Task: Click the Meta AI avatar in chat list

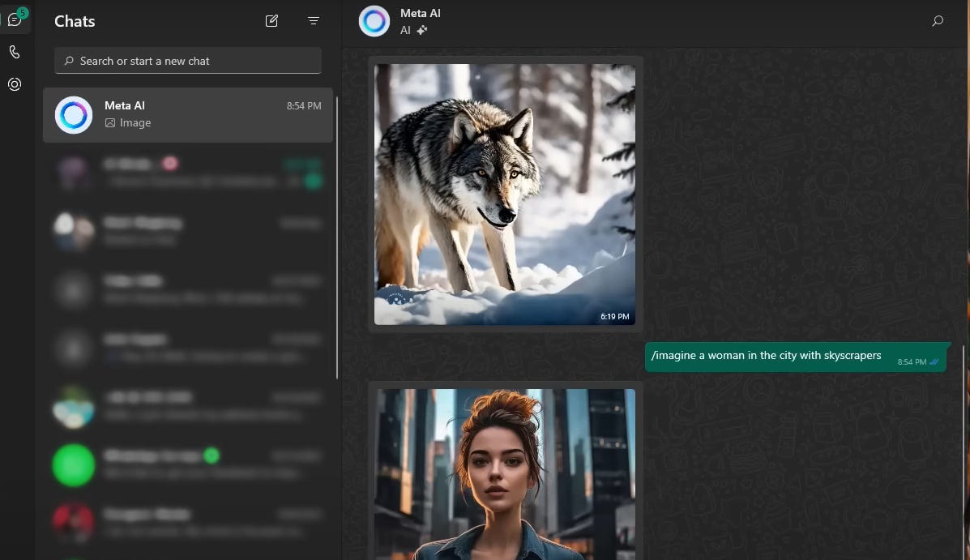Action: 74,115
